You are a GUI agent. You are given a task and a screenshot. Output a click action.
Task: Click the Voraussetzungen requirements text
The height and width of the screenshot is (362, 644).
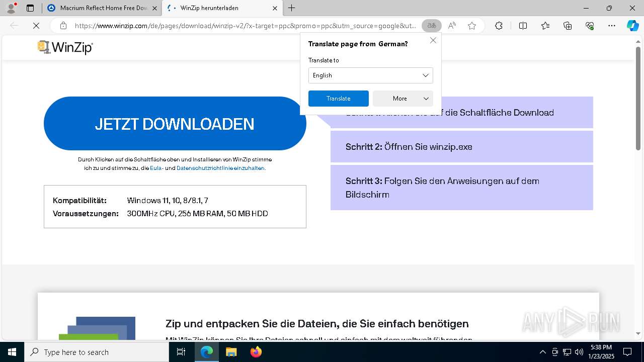pos(197,214)
